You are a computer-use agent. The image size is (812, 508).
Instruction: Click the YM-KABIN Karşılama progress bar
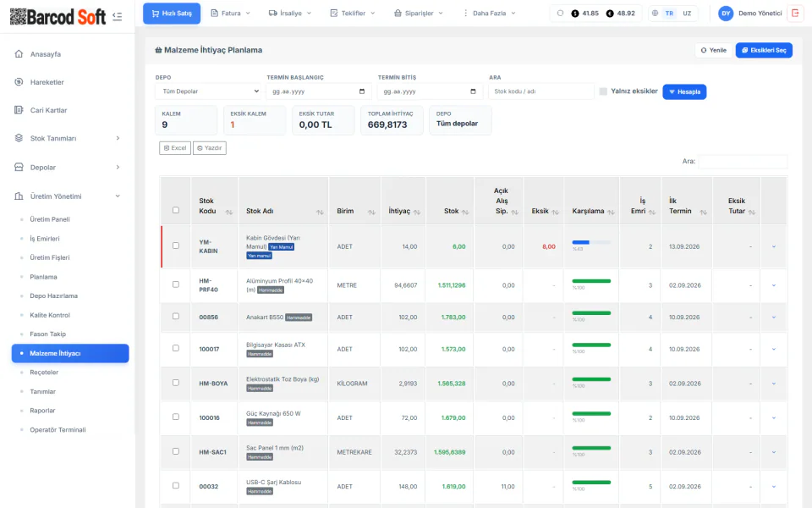pos(591,242)
